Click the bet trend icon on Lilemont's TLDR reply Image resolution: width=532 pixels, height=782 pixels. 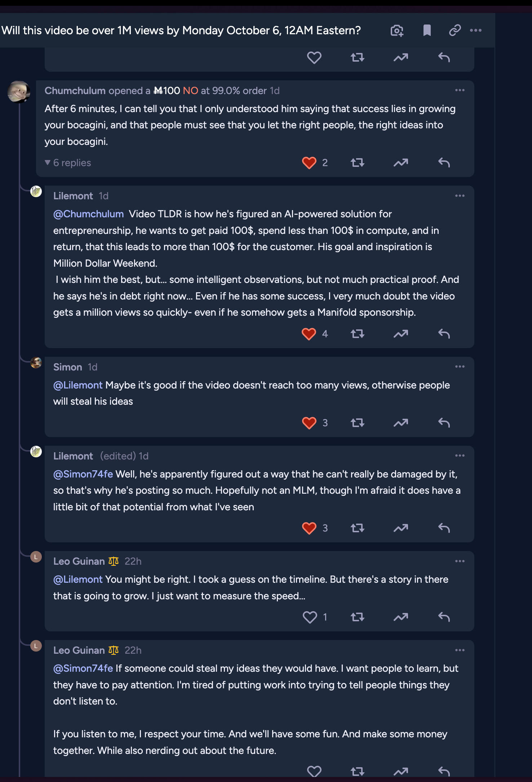400,334
